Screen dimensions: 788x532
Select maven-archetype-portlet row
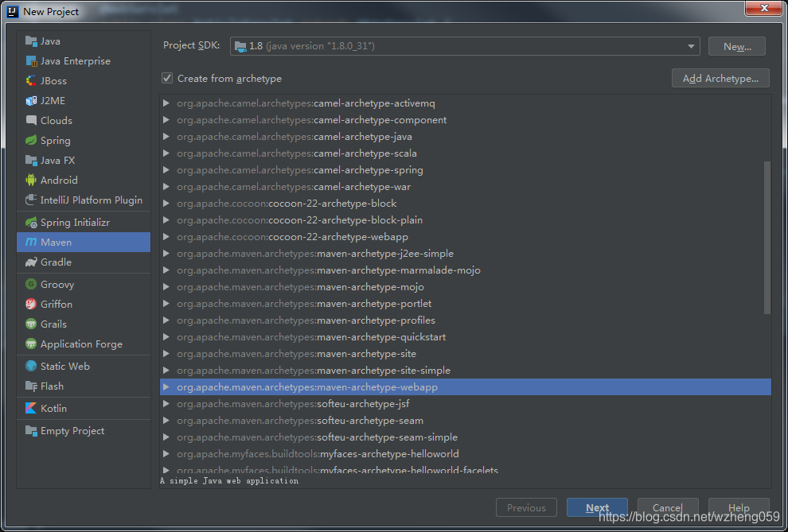coord(466,304)
